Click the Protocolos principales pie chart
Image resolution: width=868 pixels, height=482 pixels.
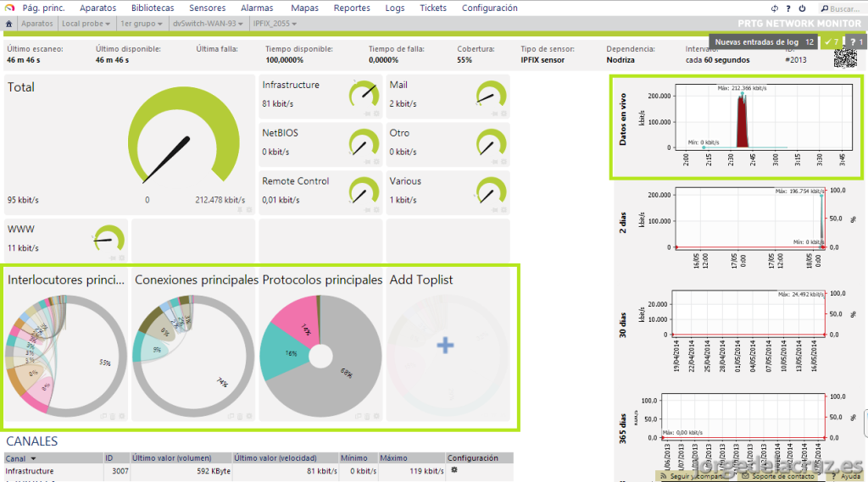coord(320,356)
